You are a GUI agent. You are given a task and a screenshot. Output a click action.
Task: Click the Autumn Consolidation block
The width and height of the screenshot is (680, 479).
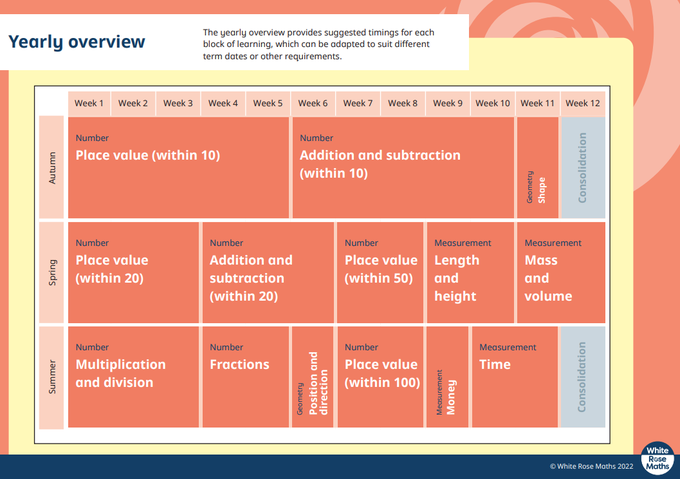click(583, 167)
